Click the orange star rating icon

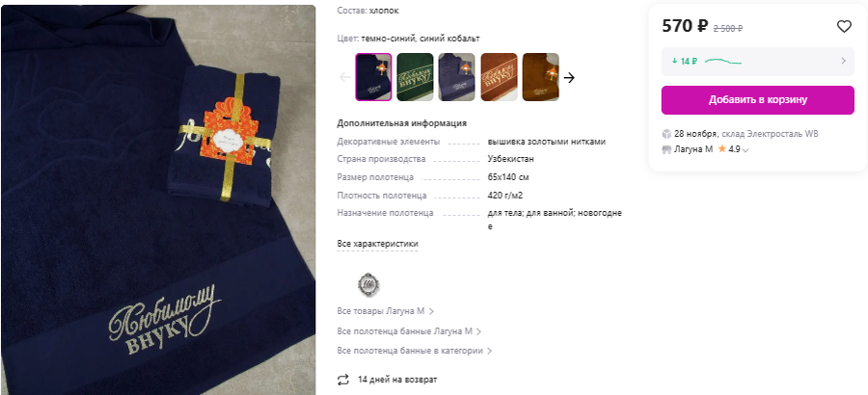point(721,148)
